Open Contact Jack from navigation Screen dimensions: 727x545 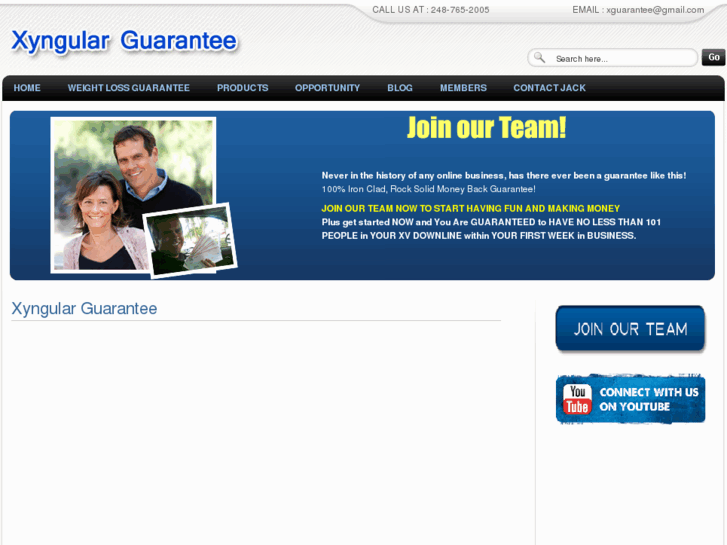click(x=549, y=88)
